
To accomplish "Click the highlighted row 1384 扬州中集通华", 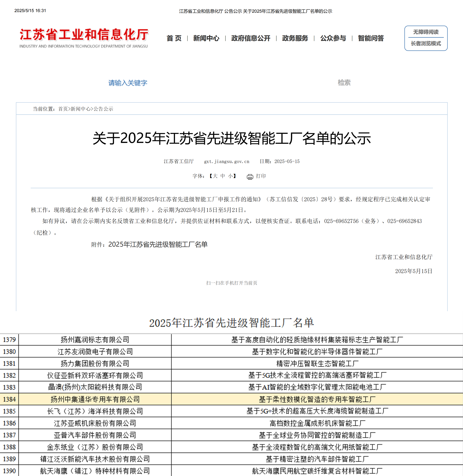I will pos(95,399).
